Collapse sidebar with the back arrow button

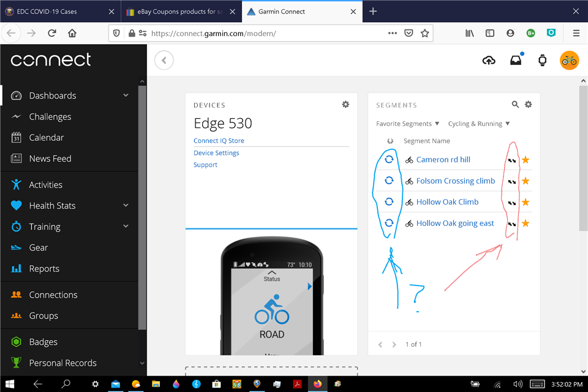[164, 61]
